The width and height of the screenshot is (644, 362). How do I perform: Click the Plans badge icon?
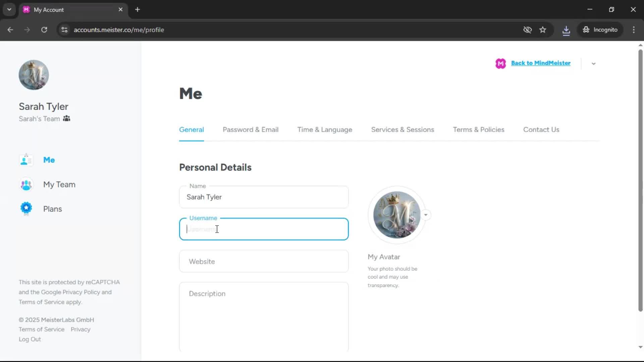(26, 209)
